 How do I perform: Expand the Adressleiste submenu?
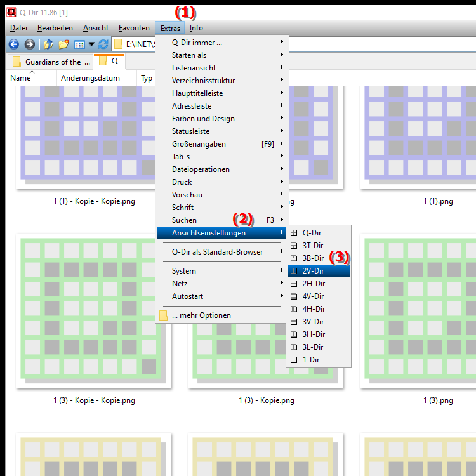point(222,106)
